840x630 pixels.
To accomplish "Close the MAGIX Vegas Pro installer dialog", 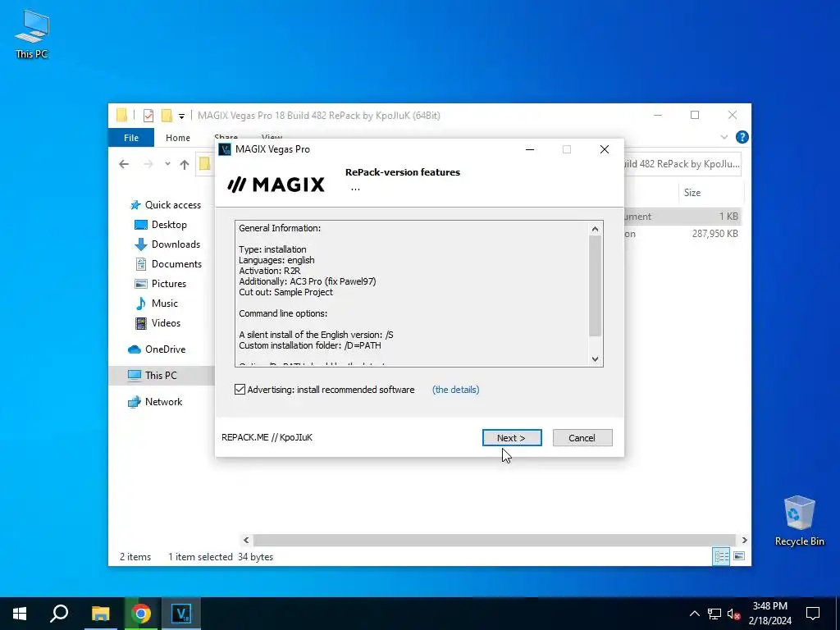I will coord(605,149).
